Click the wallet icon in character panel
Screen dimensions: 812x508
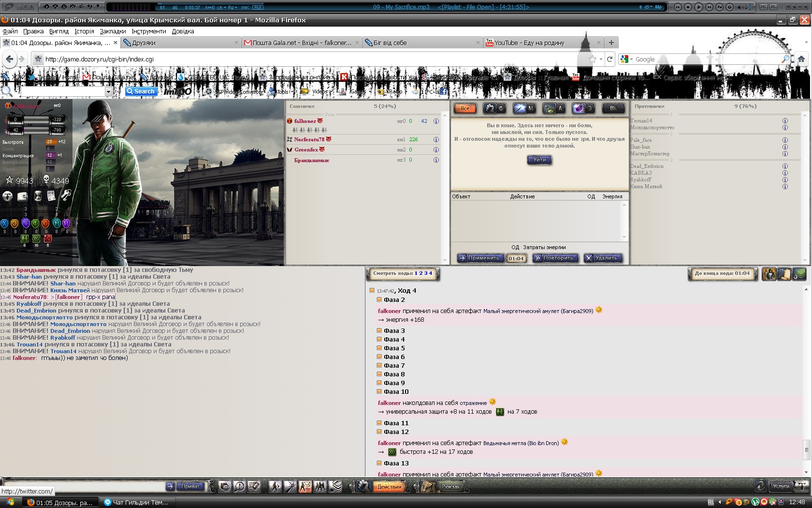(x=22, y=196)
